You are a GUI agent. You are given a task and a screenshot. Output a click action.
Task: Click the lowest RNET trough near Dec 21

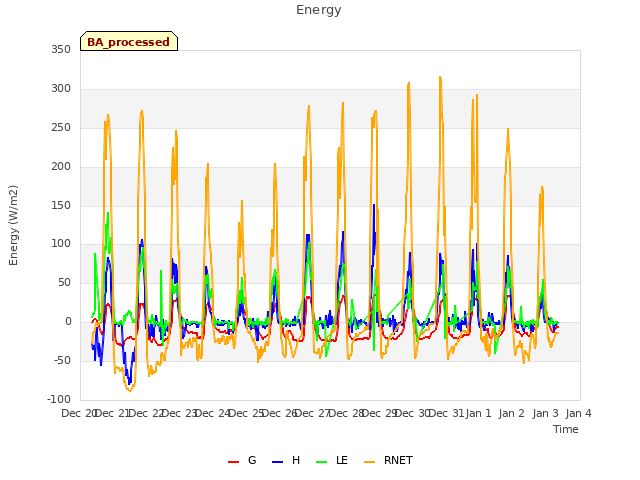[x=130, y=391]
